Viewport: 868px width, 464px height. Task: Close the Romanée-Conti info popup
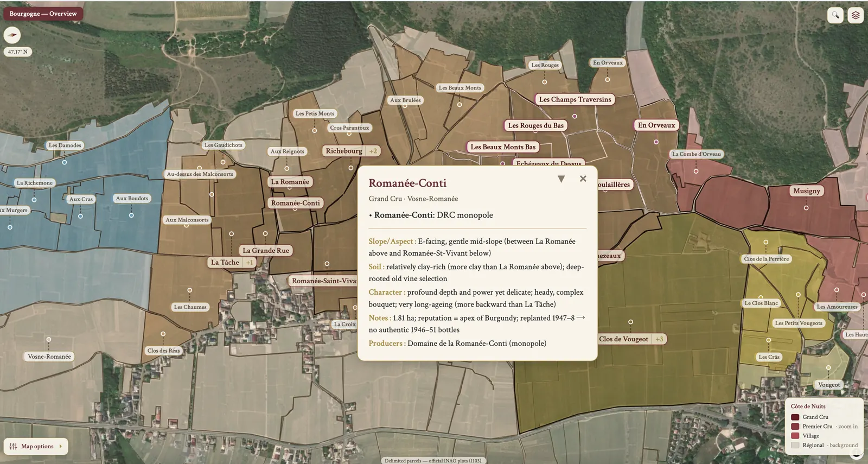(583, 179)
